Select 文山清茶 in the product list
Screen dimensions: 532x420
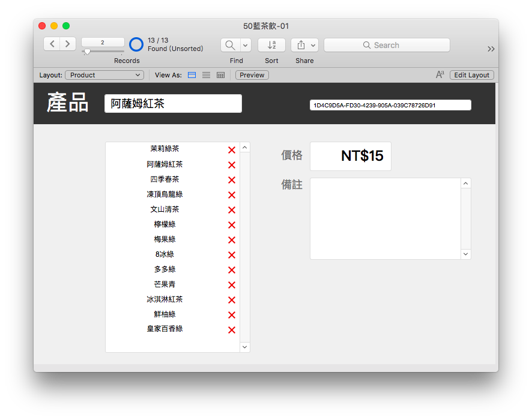tap(165, 209)
